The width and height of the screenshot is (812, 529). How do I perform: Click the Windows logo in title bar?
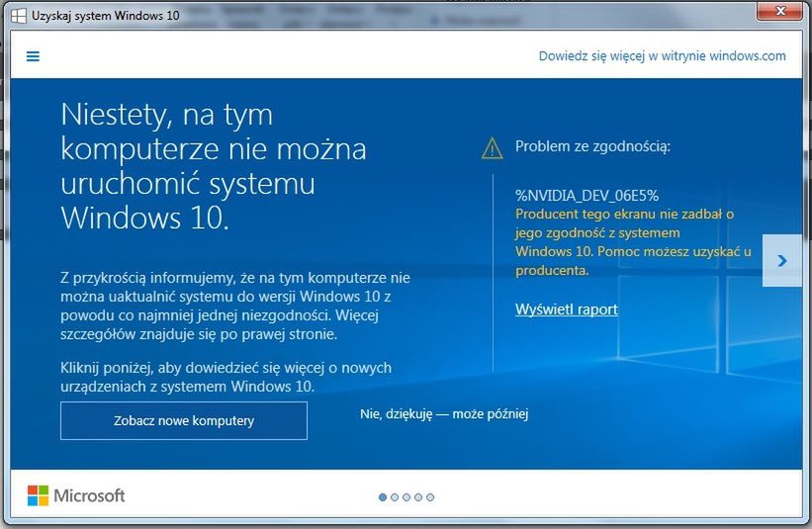19,16
